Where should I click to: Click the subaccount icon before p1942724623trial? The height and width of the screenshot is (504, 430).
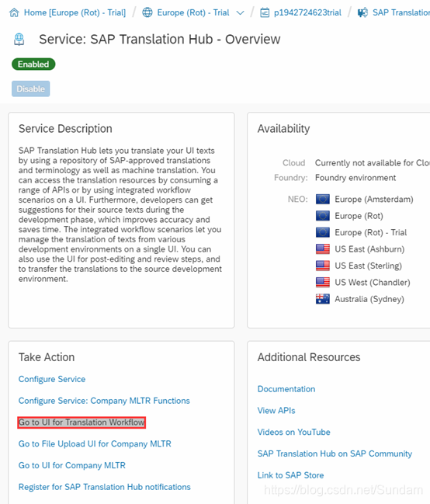point(265,12)
